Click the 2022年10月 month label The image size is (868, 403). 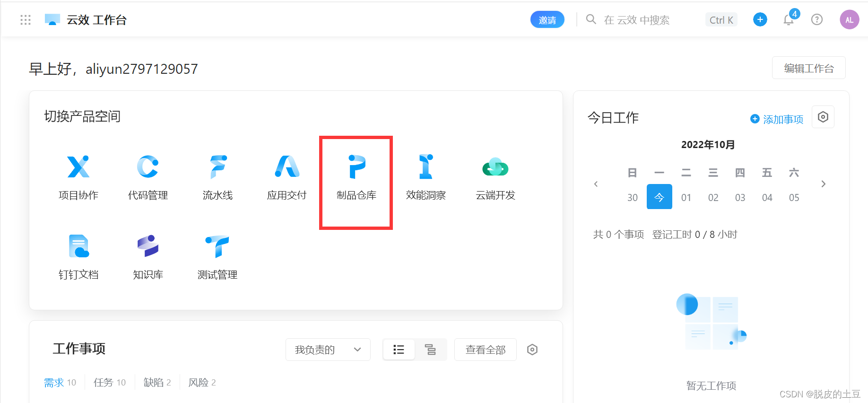[x=708, y=145]
